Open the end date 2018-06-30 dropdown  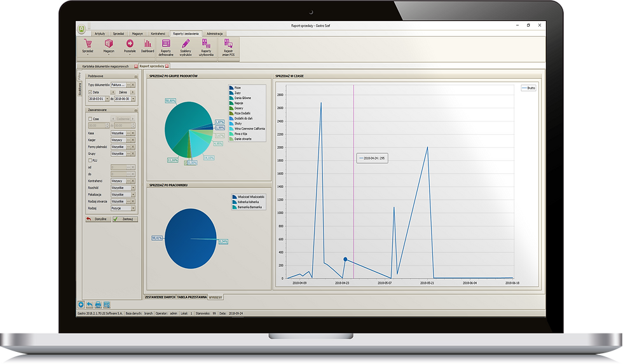pos(133,99)
